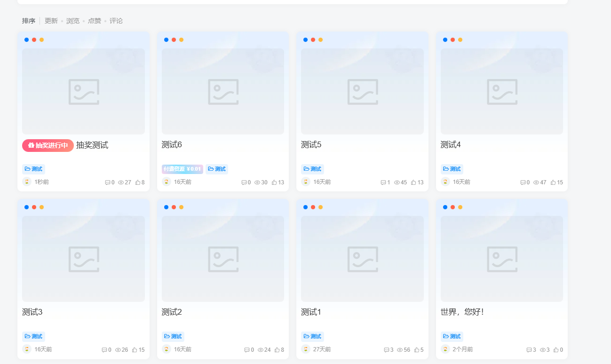Click the author avatar on 世界，您好！ card
The height and width of the screenshot is (364, 611).
(445, 349)
